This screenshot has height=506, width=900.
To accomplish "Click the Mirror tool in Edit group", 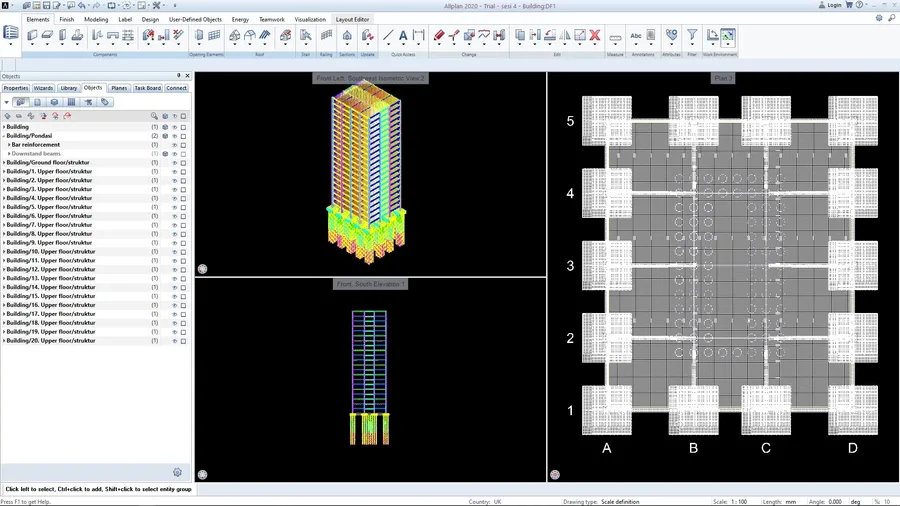I will (565, 35).
